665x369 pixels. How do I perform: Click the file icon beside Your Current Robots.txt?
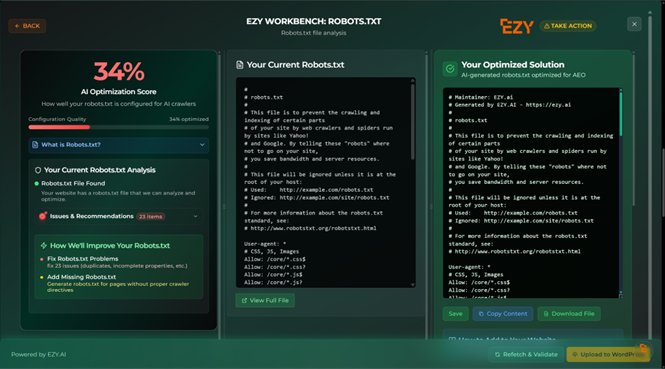(240, 65)
